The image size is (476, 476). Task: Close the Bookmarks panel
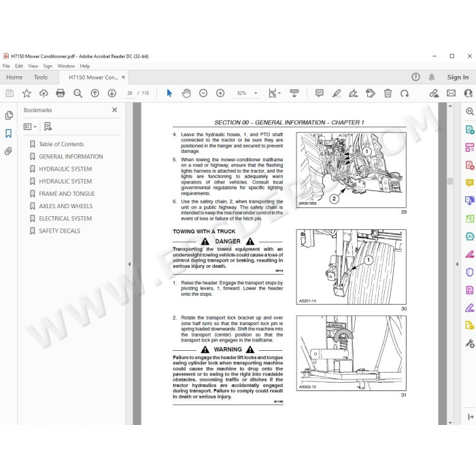click(x=114, y=110)
